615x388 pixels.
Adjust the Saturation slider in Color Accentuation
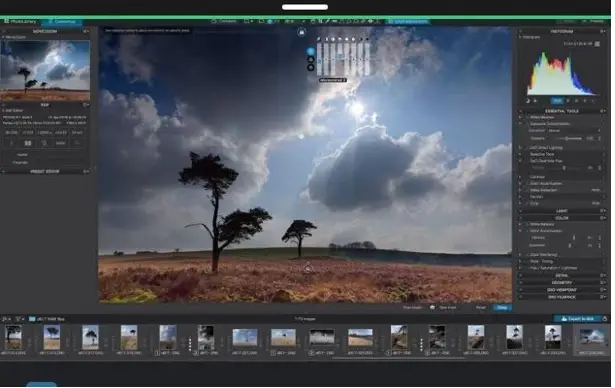pos(570,246)
